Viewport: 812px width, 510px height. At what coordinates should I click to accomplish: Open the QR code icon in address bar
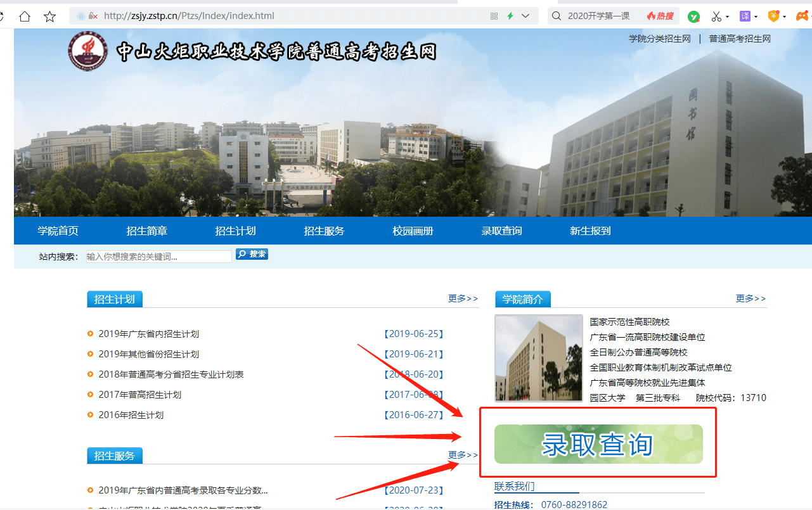click(x=494, y=16)
